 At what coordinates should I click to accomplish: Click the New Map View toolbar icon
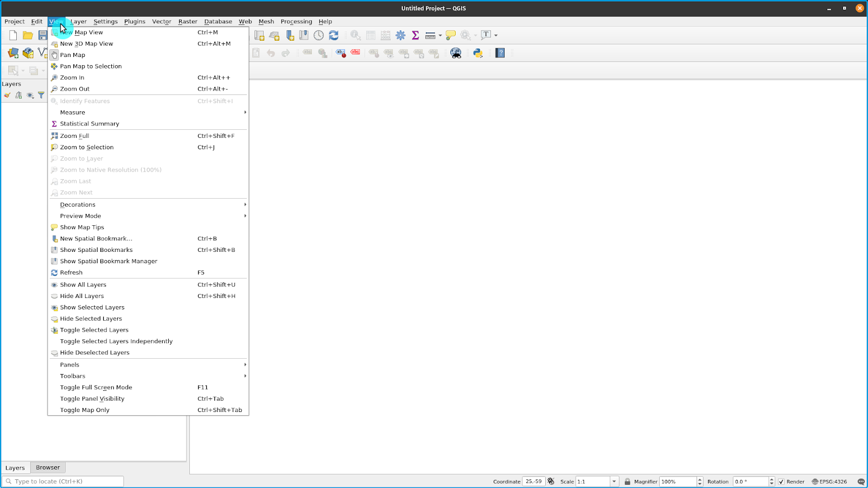(259, 35)
